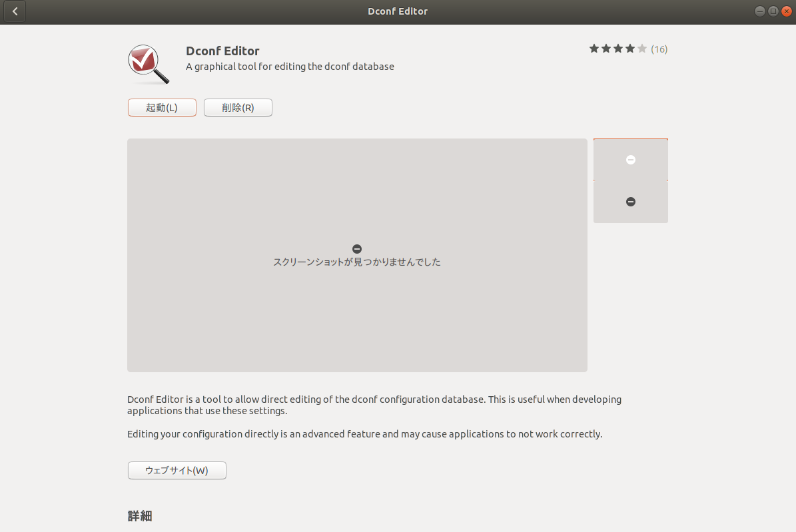Open the ウェブサイト(W) website button
Screen dimensions: 796x532
177,471
